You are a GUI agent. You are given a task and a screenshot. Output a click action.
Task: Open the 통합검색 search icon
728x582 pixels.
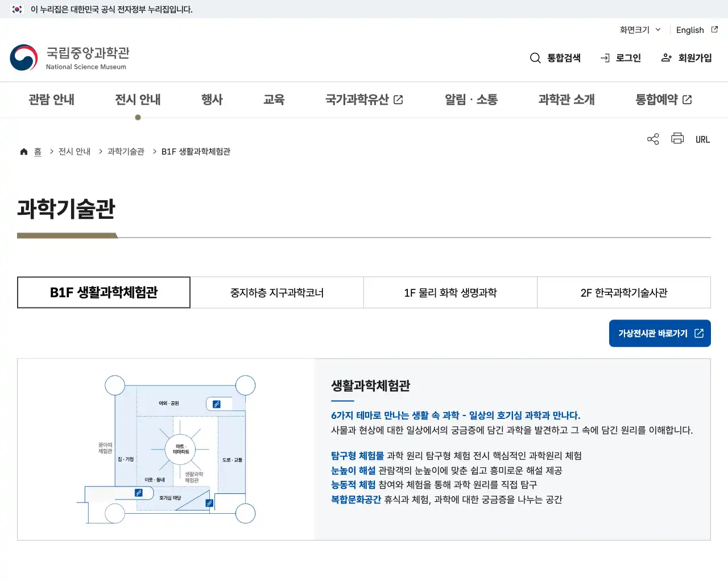[x=535, y=57]
